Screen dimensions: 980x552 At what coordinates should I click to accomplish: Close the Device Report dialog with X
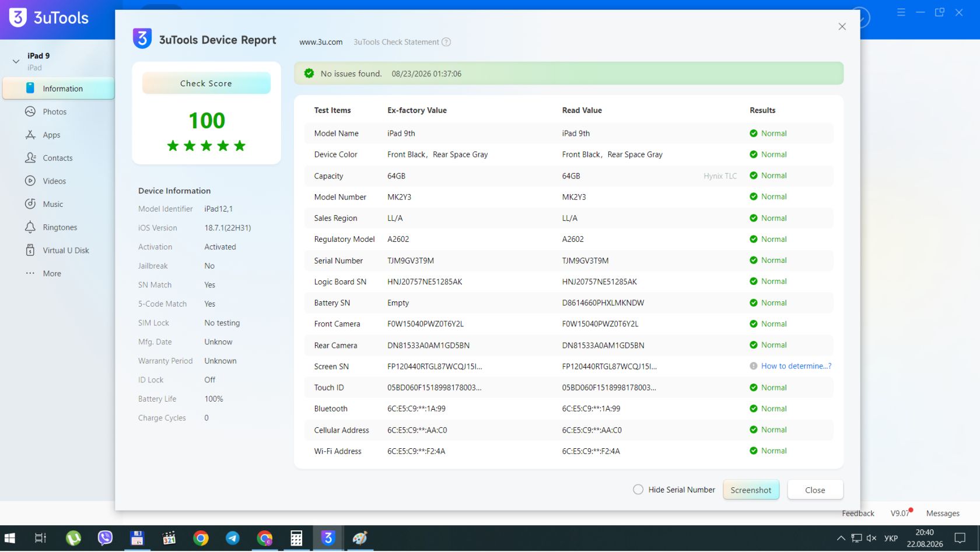[842, 26]
